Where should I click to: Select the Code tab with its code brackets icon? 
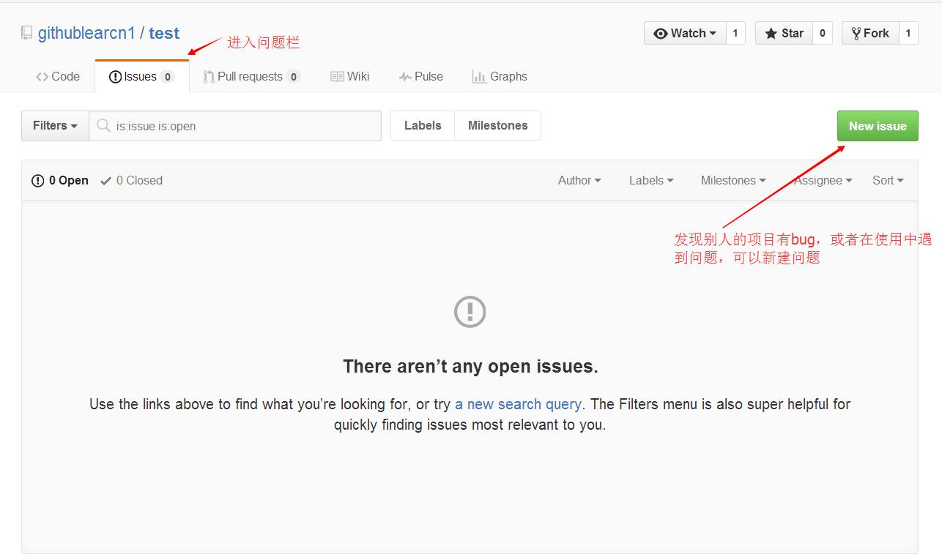point(57,76)
